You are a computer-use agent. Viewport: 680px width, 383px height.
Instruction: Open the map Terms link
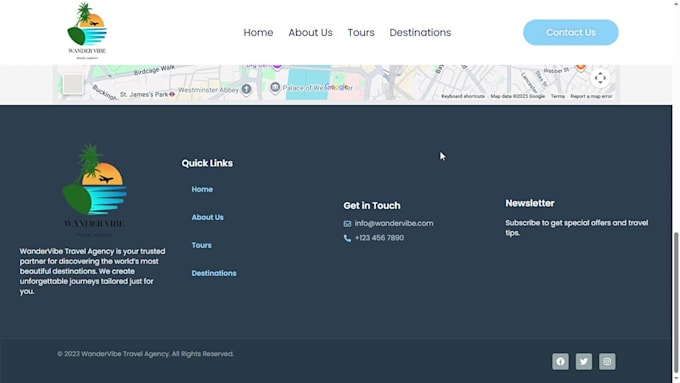[x=558, y=96]
